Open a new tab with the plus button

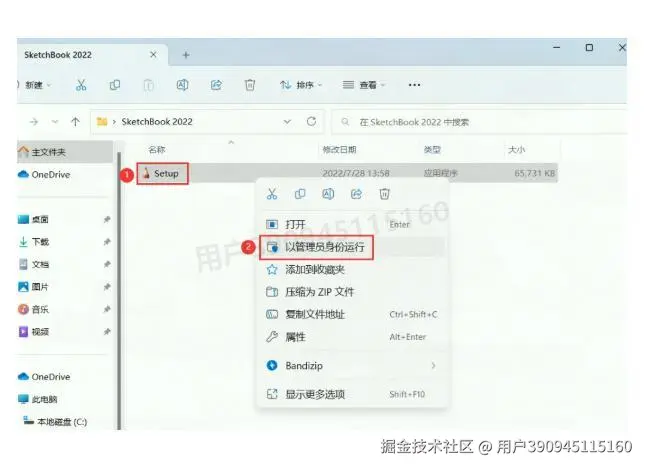[186, 55]
